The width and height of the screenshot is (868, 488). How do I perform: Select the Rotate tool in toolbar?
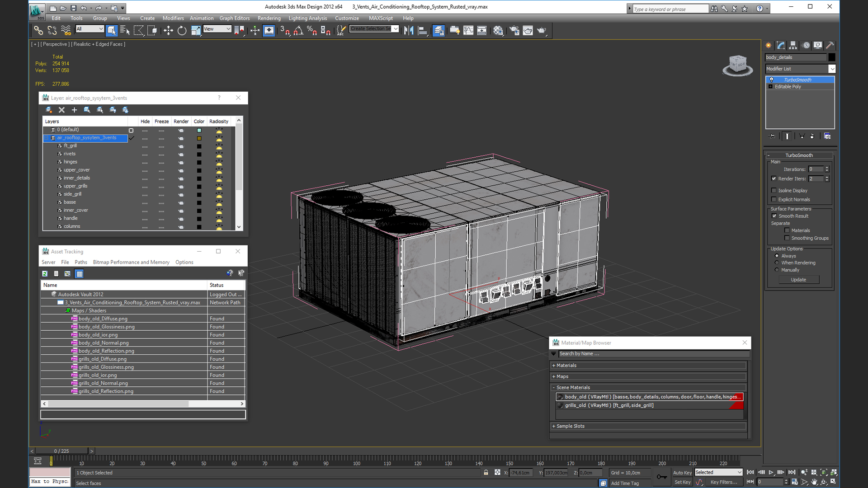point(182,30)
